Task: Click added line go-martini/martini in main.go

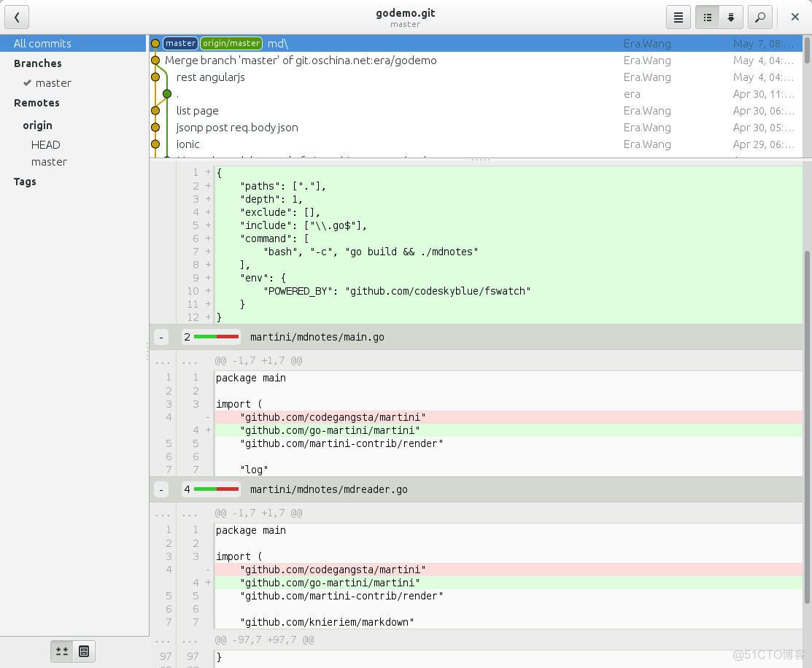Action: click(x=509, y=430)
